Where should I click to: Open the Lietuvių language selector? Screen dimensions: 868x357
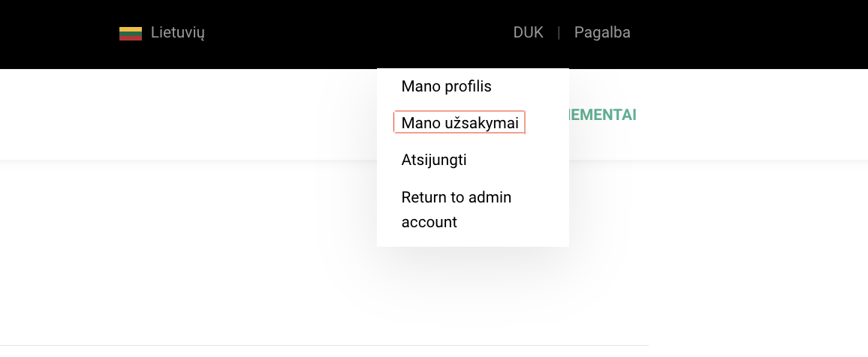click(162, 33)
